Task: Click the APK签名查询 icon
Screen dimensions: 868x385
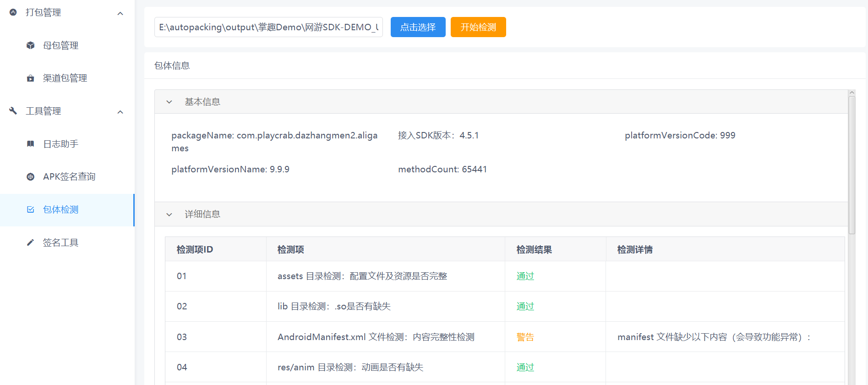Action: 31,177
